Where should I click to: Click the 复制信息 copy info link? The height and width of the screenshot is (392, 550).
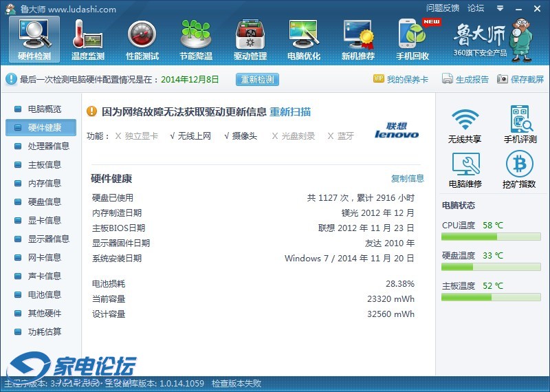[408, 178]
